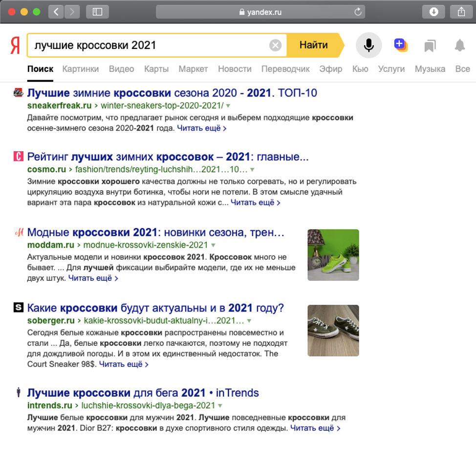Screen dimensions: 476x451
Task: Click "Читать ещё" in the intrends.ru snippet
Action: point(315,428)
